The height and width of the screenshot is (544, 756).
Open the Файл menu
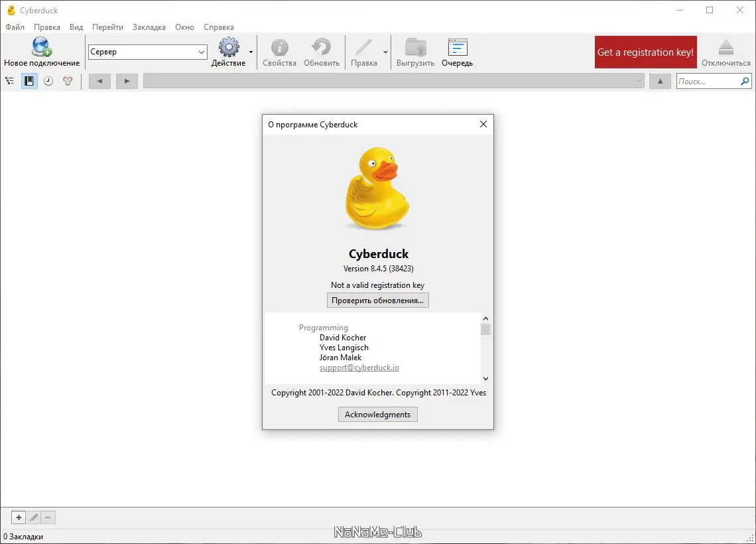click(x=15, y=27)
